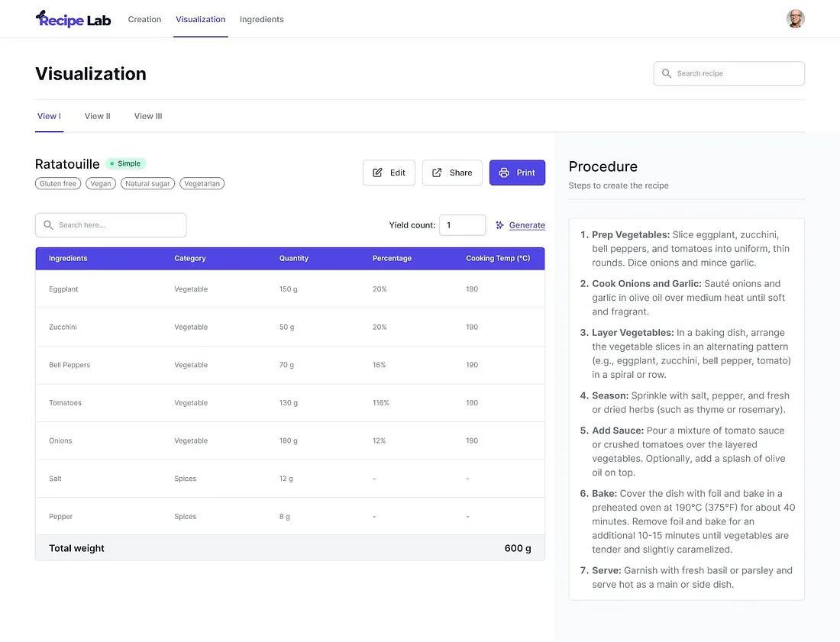Toggle the Vegetarian tag
The width and height of the screenshot is (840, 642).
point(202,183)
